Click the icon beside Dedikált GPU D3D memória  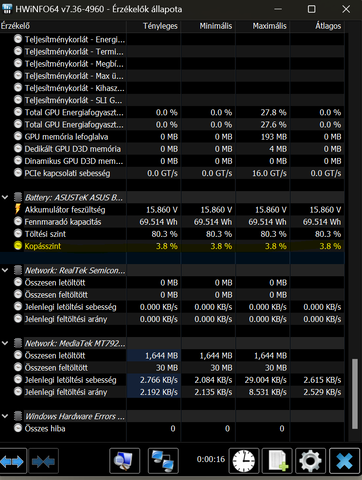(18, 149)
